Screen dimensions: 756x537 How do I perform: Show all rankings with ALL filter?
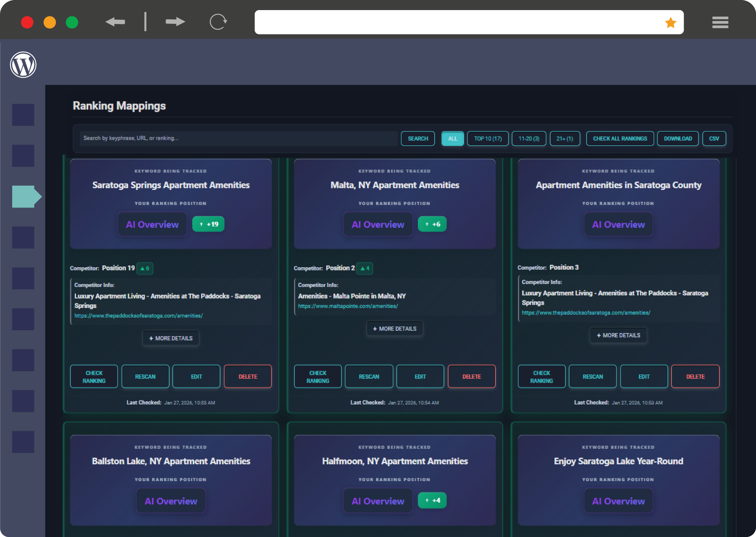pos(452,139)
